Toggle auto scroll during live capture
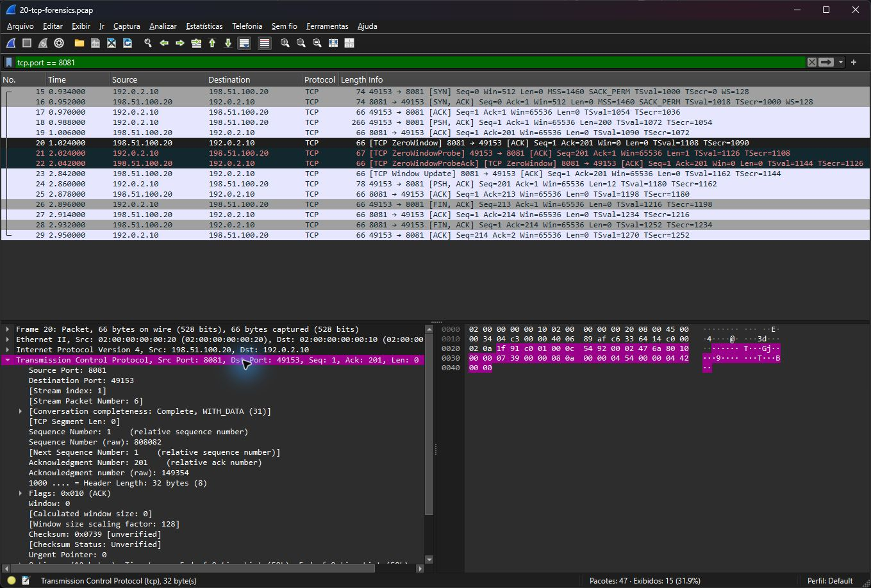871x588 pixels. [244, 43]
